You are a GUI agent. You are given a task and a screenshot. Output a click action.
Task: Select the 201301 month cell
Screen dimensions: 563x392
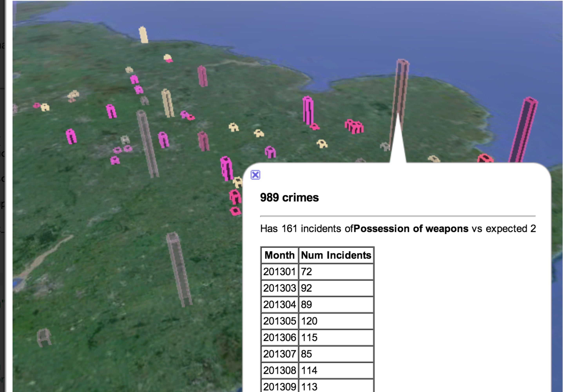(280, 271)
